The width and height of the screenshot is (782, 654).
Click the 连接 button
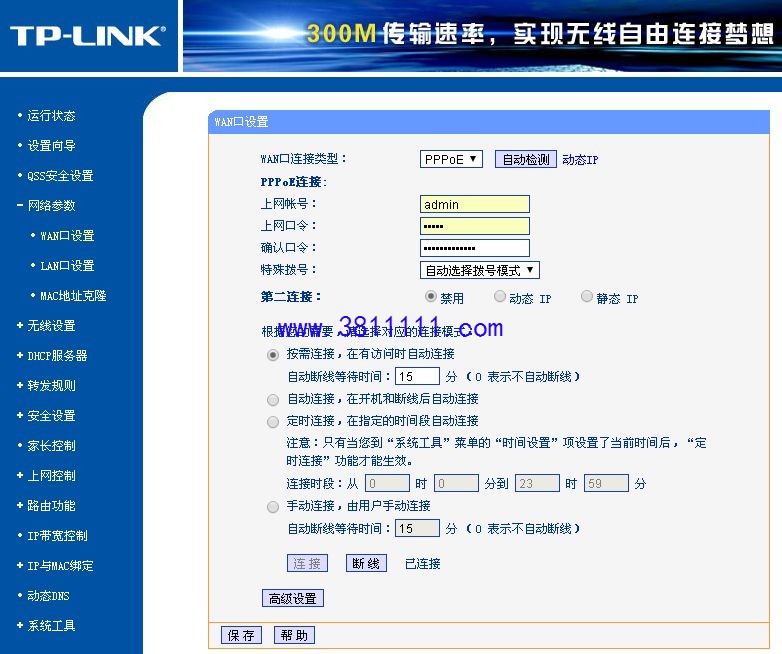[307, 563]
